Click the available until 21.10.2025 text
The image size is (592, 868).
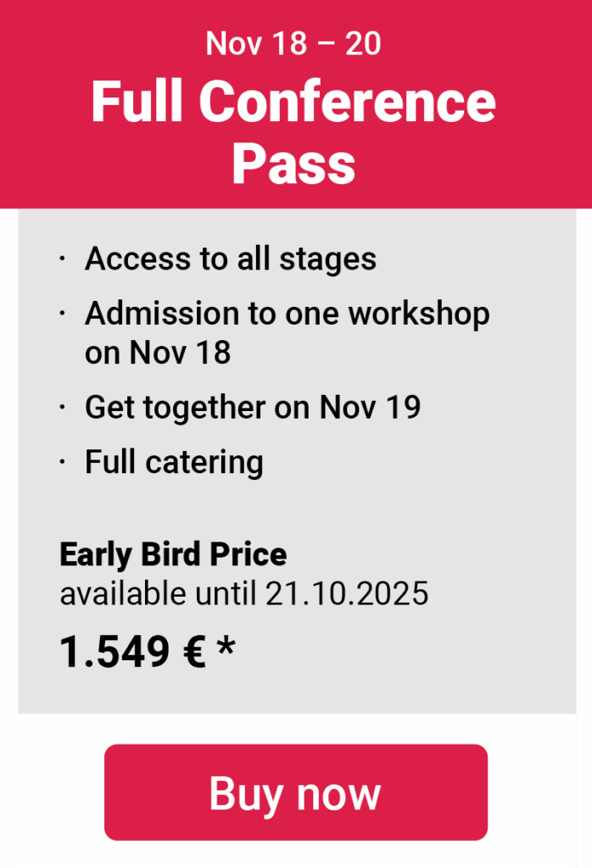click(244, 593)
